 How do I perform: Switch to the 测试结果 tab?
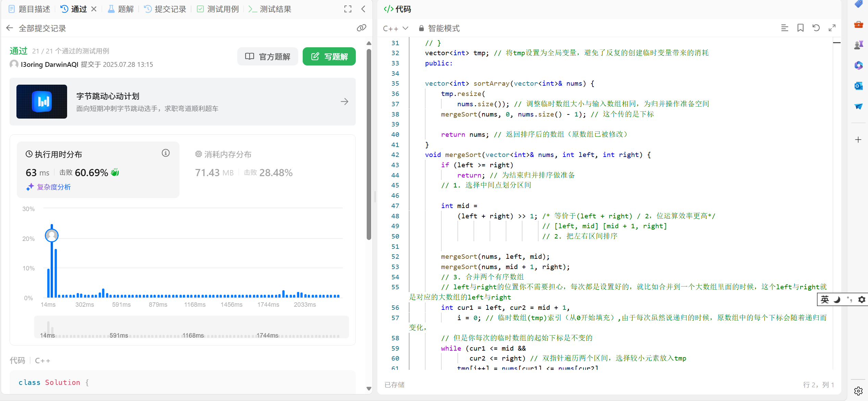tap(270, 9)
